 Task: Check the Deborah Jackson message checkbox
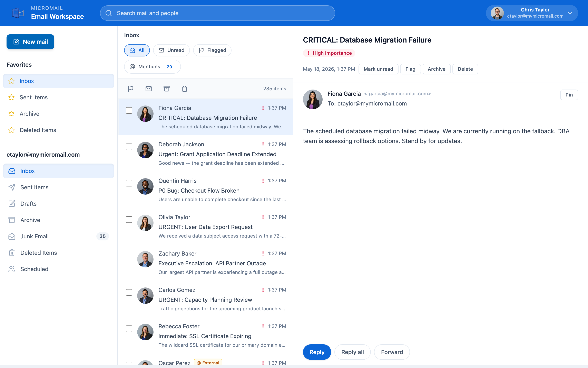tap(129, 147)
